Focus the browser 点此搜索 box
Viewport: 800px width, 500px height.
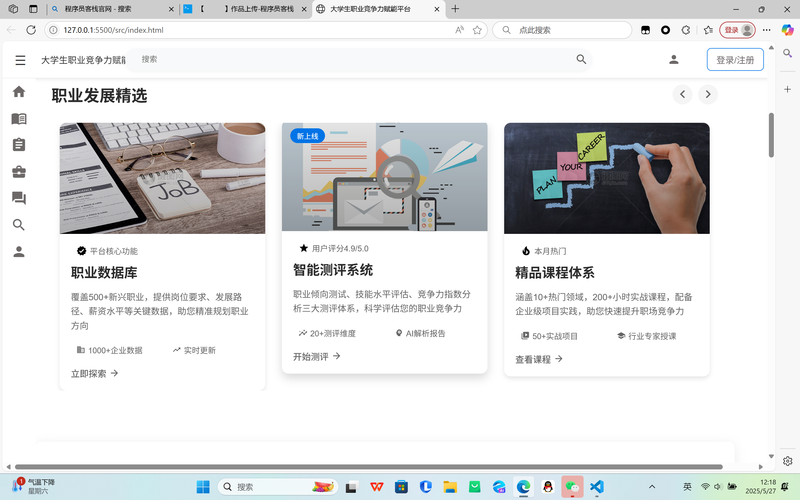click(x=561, y=30)
